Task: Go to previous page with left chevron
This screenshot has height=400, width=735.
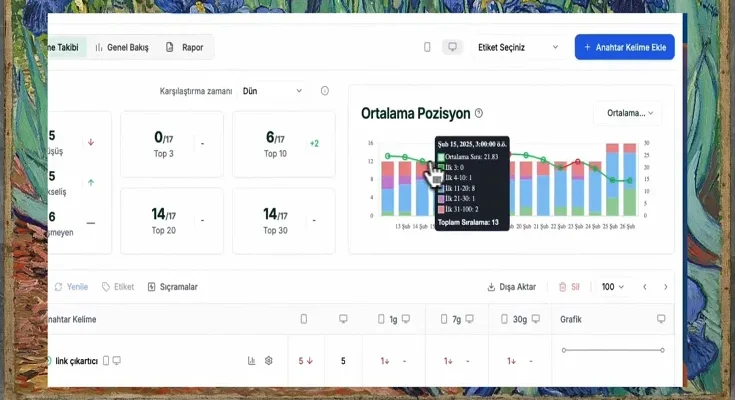Action: tap(644, 287)
